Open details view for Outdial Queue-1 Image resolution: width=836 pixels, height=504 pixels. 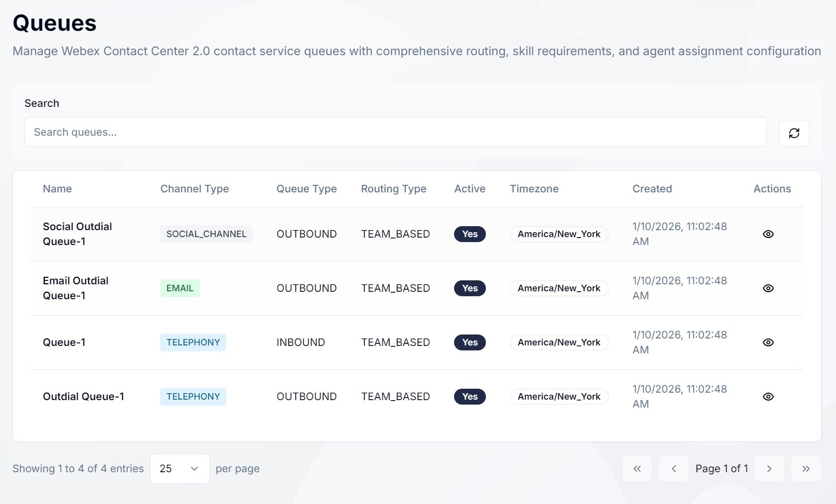(x=768, y=396)
